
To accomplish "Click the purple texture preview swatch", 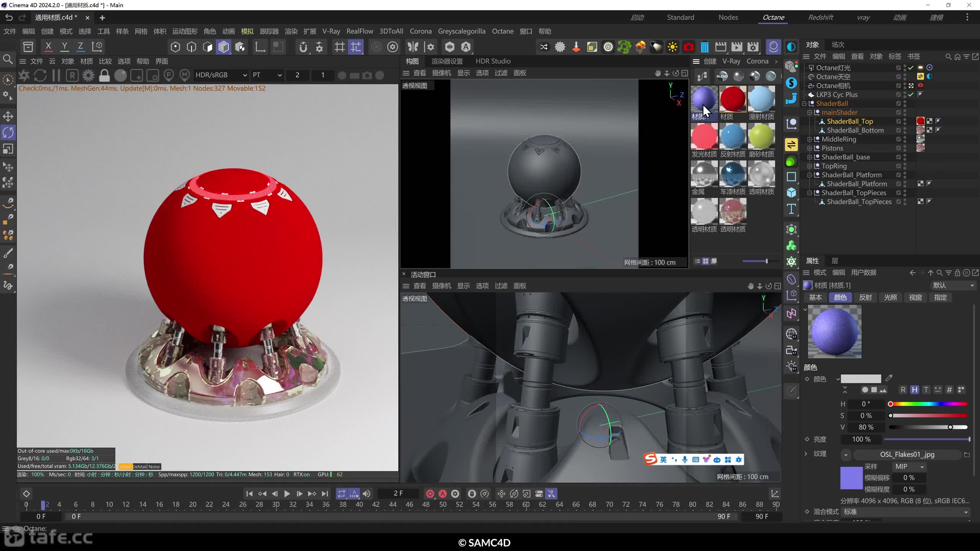I will coord(851,478).
